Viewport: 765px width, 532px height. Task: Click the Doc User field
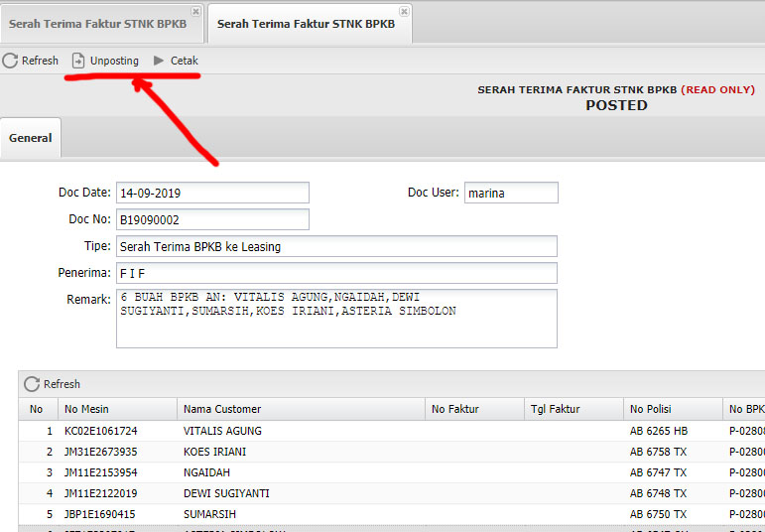coord(510,193)
